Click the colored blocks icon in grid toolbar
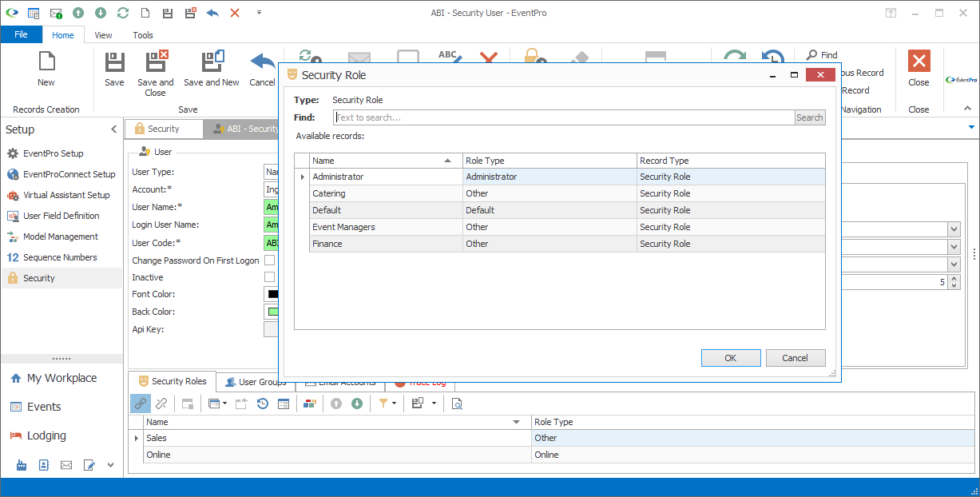Viewport: 980px width, 497px height. 310,404
